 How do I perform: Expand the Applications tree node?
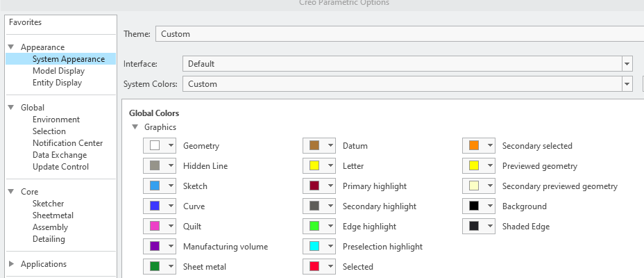click(11, 264)
